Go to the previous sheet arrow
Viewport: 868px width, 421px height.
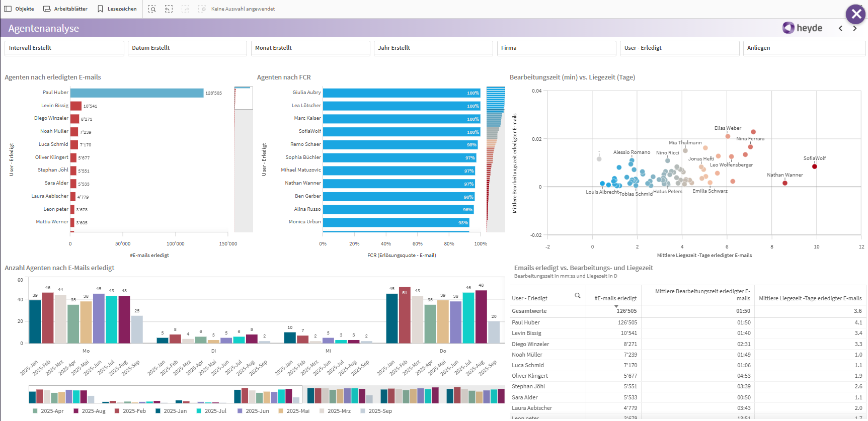(840, 29)
